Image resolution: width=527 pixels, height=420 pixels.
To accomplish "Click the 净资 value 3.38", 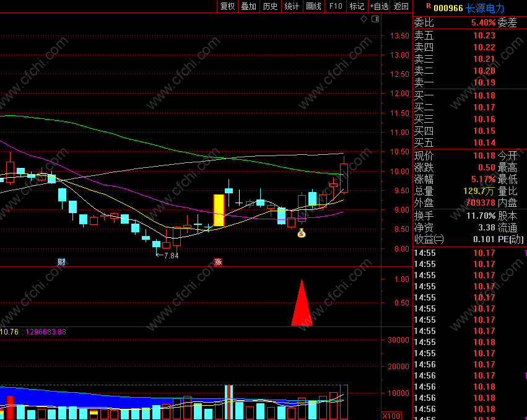I will 487,227.
